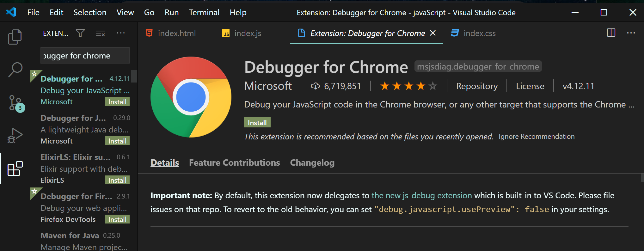The width and height of the screenshot is (644, 251).
Task: Click the extensions search input field
Action: [85, 56]
